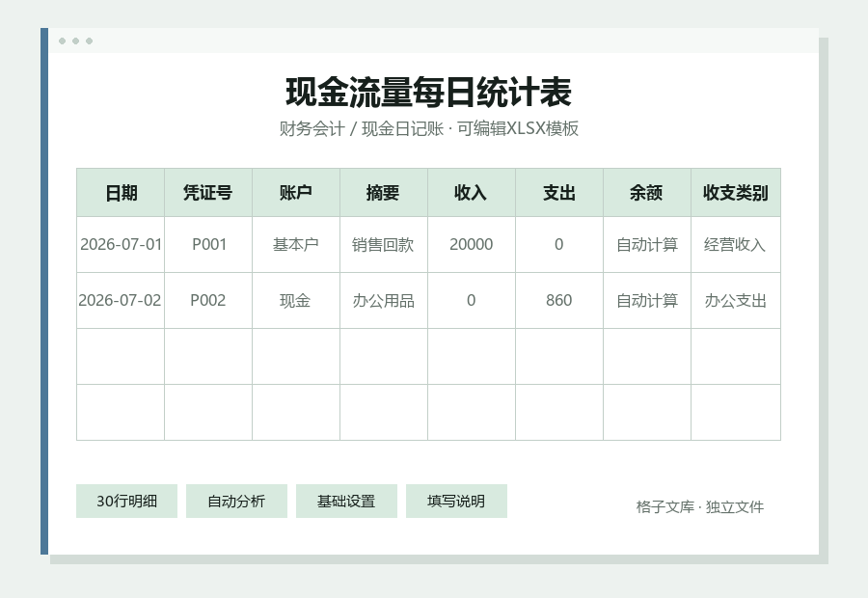Click the 账户 column header

(296, 193)
